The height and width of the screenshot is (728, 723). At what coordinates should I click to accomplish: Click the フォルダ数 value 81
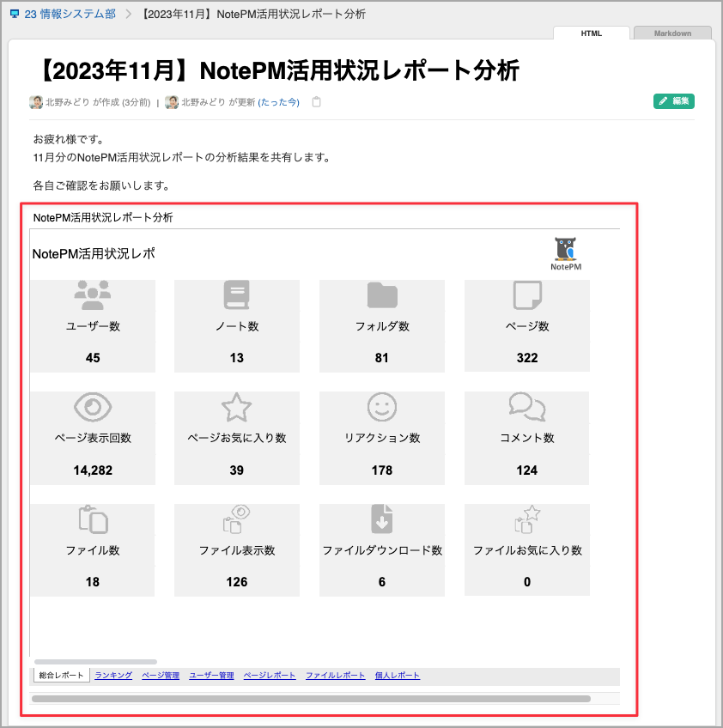pos(382,358)
